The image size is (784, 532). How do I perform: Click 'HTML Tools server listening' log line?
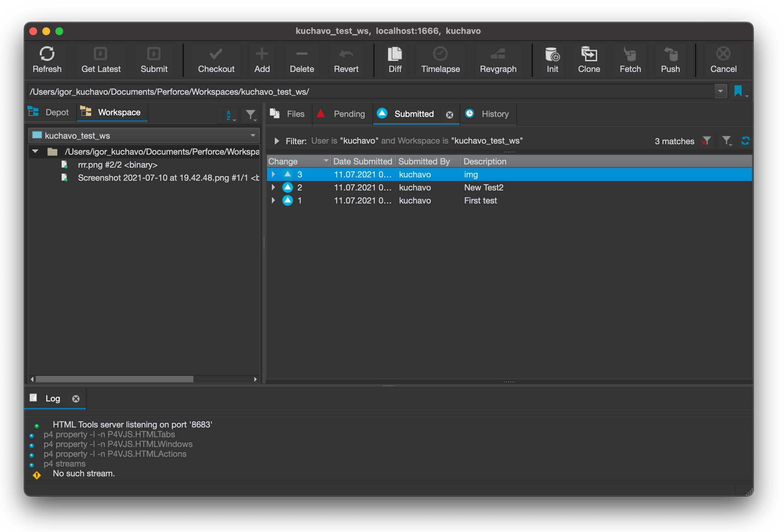(132, 424)
